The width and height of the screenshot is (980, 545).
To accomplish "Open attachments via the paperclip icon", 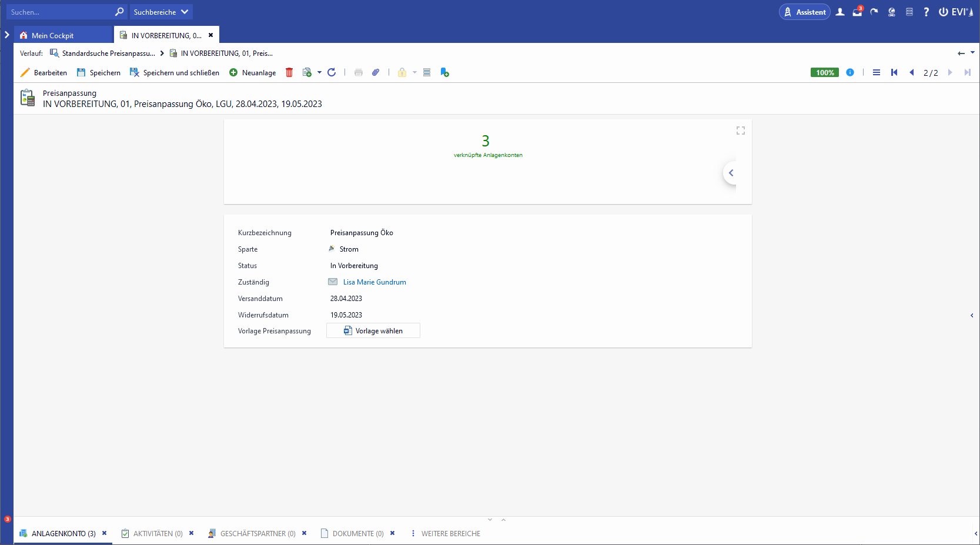I will (x=376, y=72).
